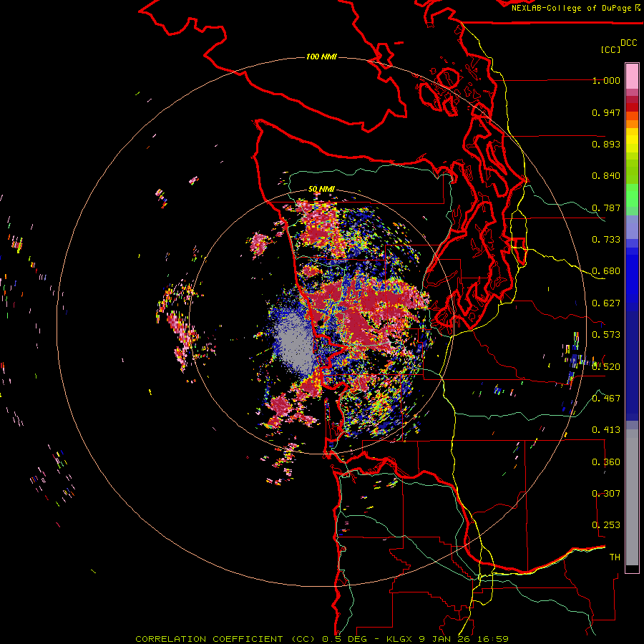This screenshot has height=644, width=644.
Task: Select the 1.000 color scale value
Action: click(606, 80)
